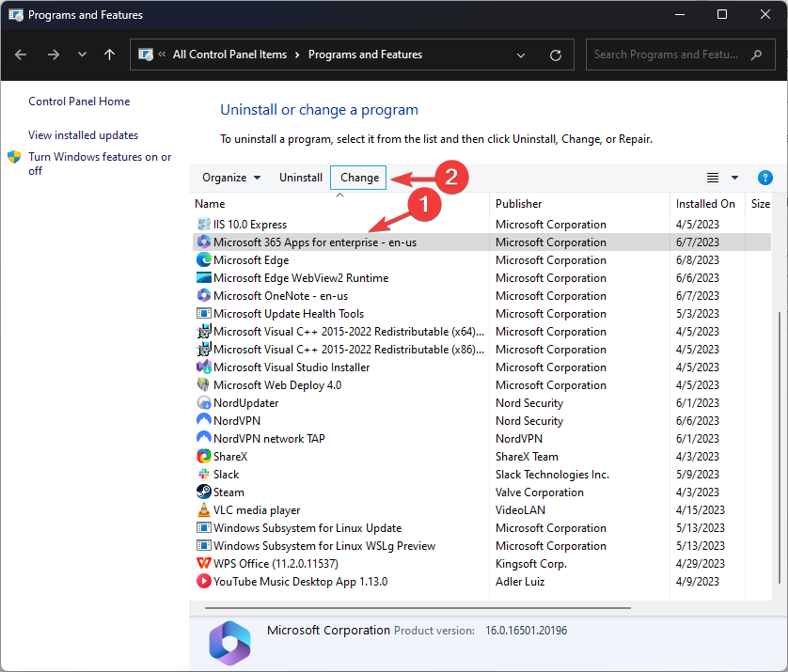Click the vertical scrollbar of the program list

[x=780, y=447]
